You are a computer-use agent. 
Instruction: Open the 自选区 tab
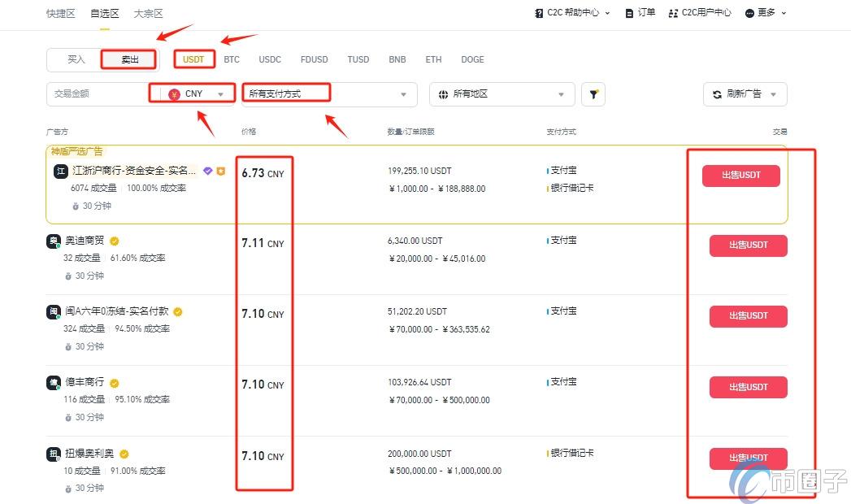(x=104, y=14)
